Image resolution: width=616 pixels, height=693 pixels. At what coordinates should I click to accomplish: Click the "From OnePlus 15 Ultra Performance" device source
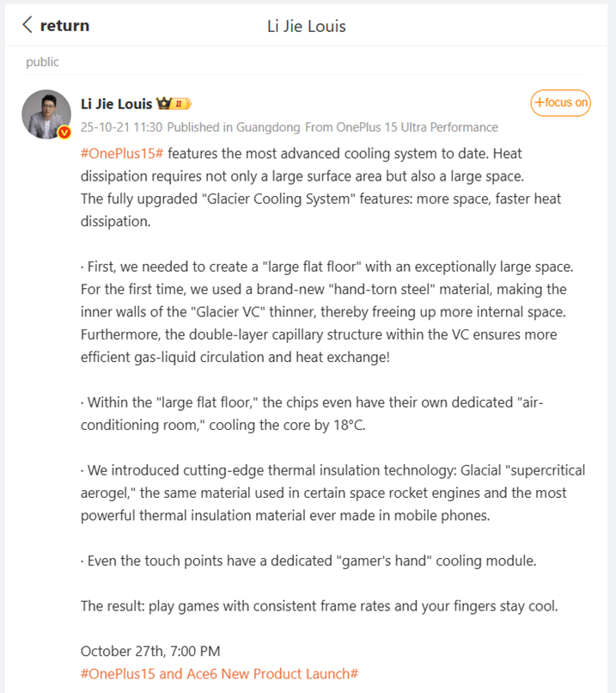pos(401,127)
